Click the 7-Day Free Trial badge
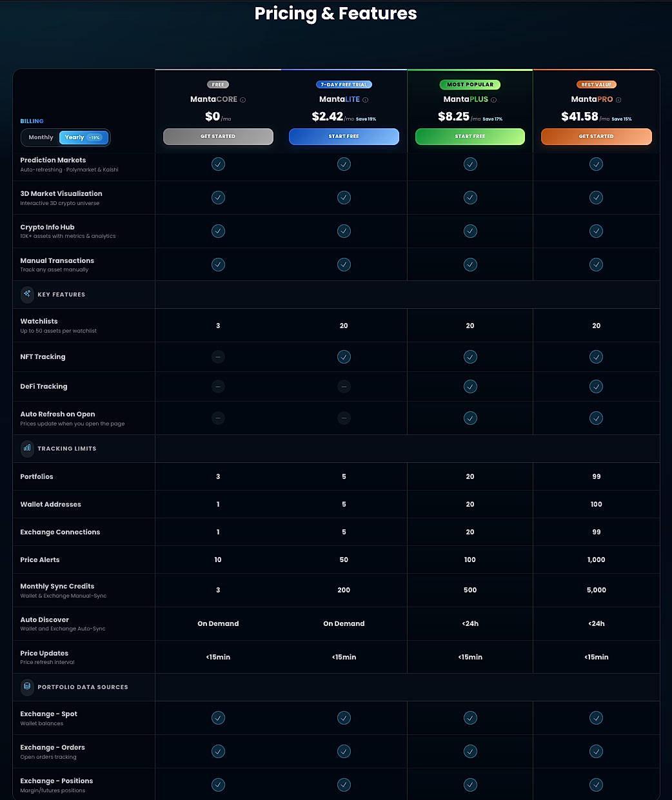This screenshot has width=672, height=800. click(x=344, y=84)
